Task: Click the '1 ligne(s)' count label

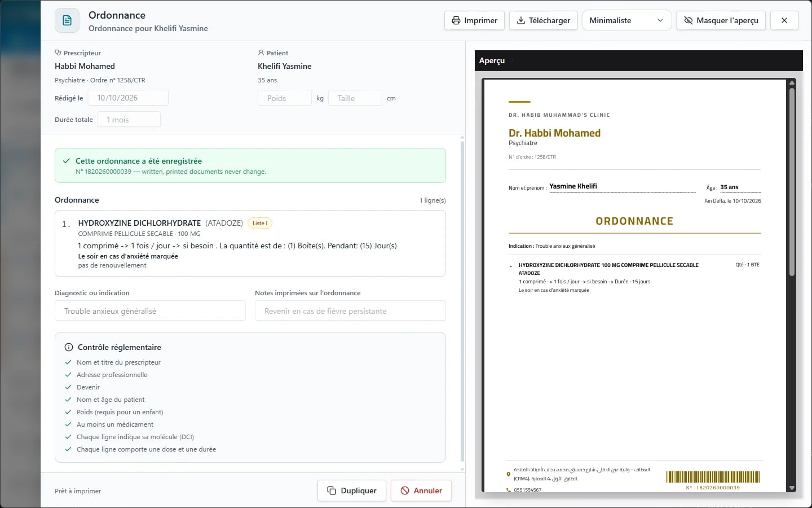Action: click(x=433, y=200)
